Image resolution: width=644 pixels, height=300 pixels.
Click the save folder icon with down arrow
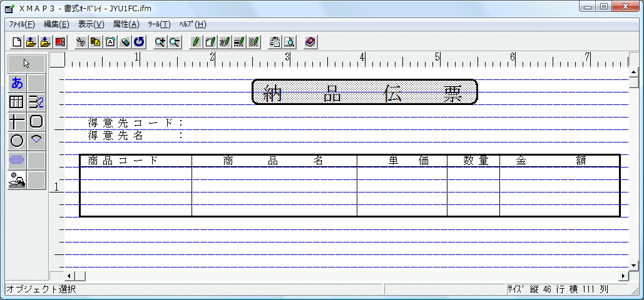46,41
